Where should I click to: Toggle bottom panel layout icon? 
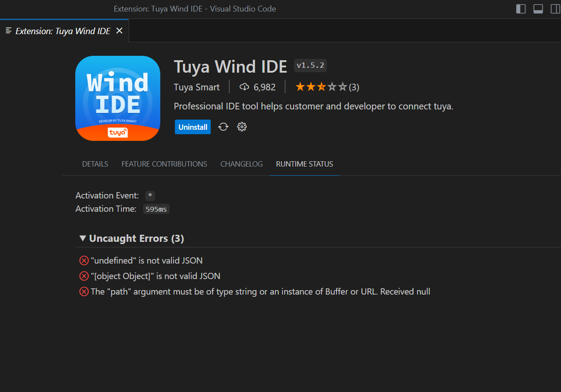point(538,9)
